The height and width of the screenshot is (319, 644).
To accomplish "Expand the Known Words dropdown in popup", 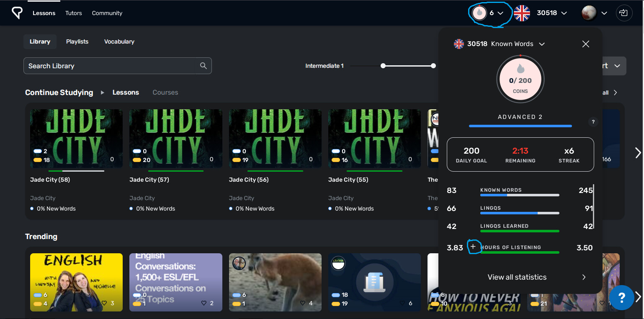I will click(x=542, y=44).
